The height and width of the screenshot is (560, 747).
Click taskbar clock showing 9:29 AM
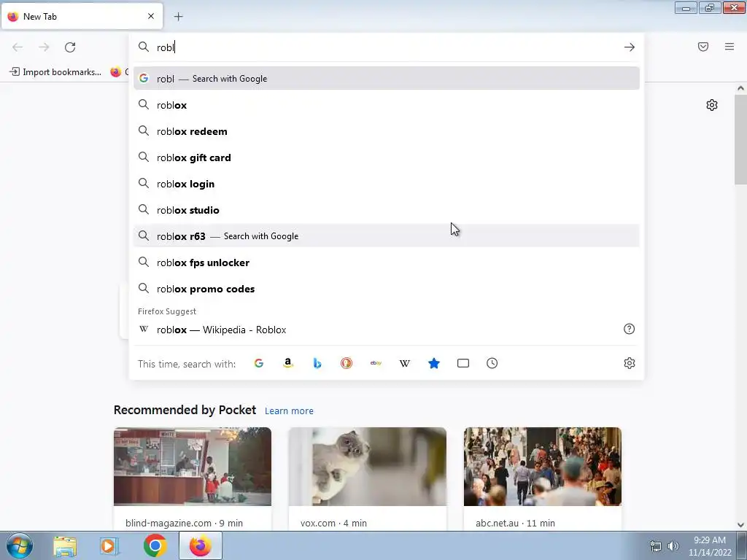point(710,546)
